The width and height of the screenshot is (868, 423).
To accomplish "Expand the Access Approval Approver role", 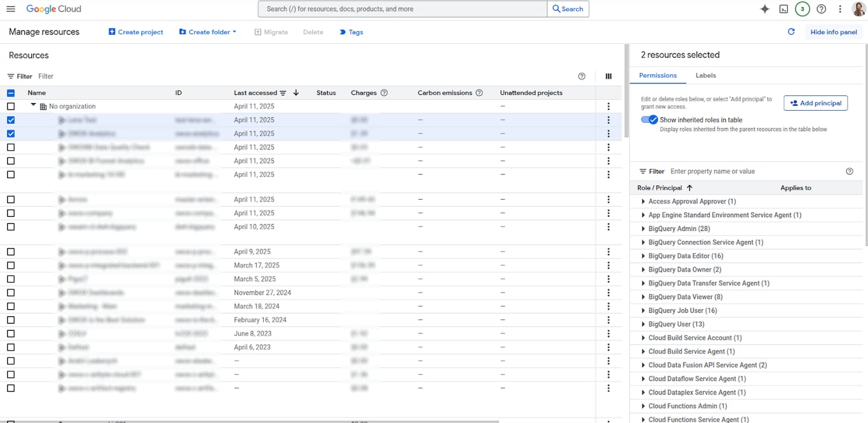I will click(x=643, y=202).
